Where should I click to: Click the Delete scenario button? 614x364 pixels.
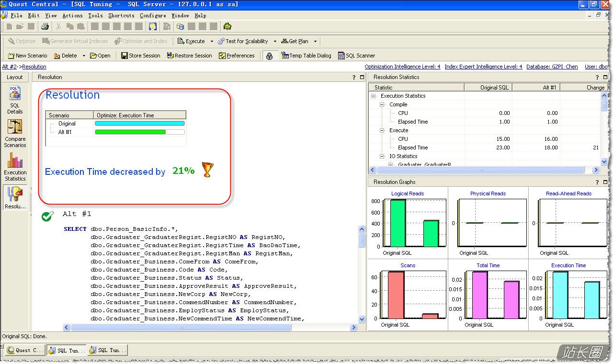click(x=66, y=56)
